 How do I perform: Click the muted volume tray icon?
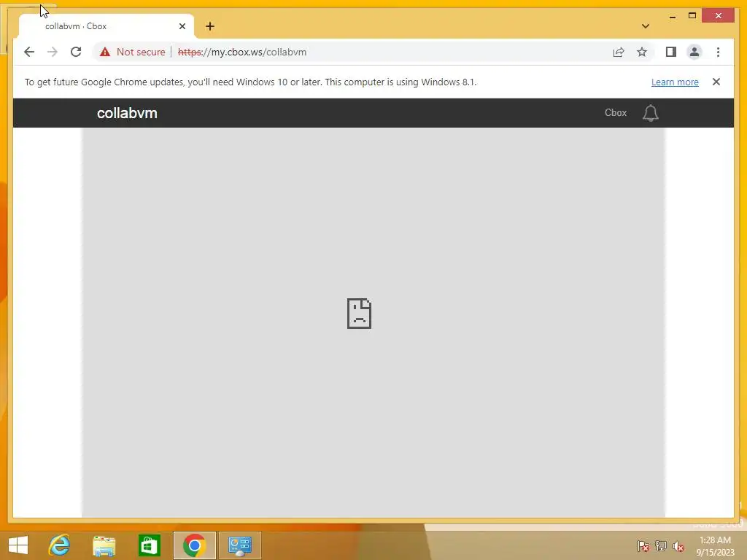coord(678,545)
